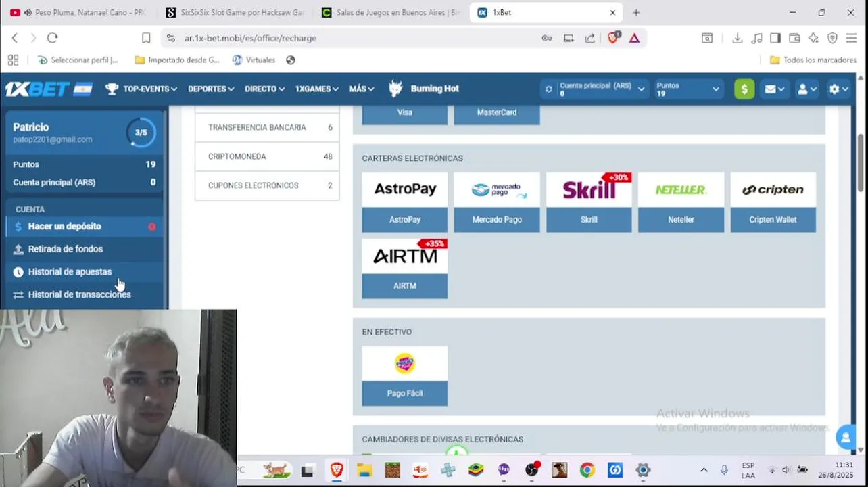Viewport: 868px width, 487px height.
Task: Open the envelope messages menu
Action: (x=774, y=89)
